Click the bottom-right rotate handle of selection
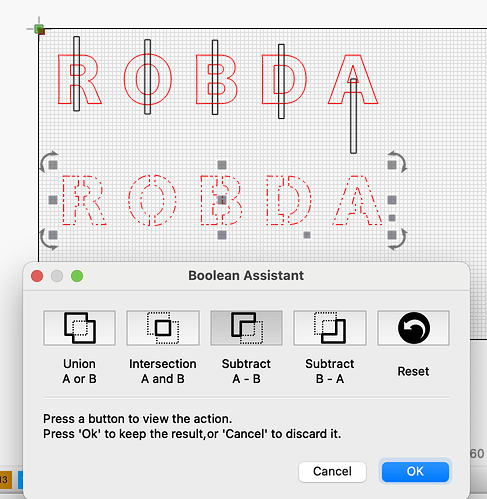The image size is (487, 499). [x=398, y=239]
